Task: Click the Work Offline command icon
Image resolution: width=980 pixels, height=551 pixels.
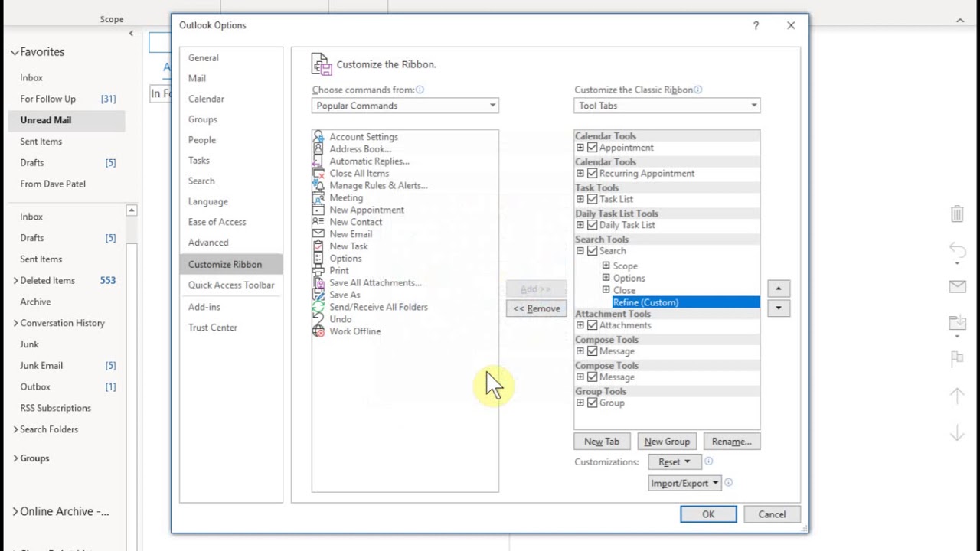Action: (318, 331)
